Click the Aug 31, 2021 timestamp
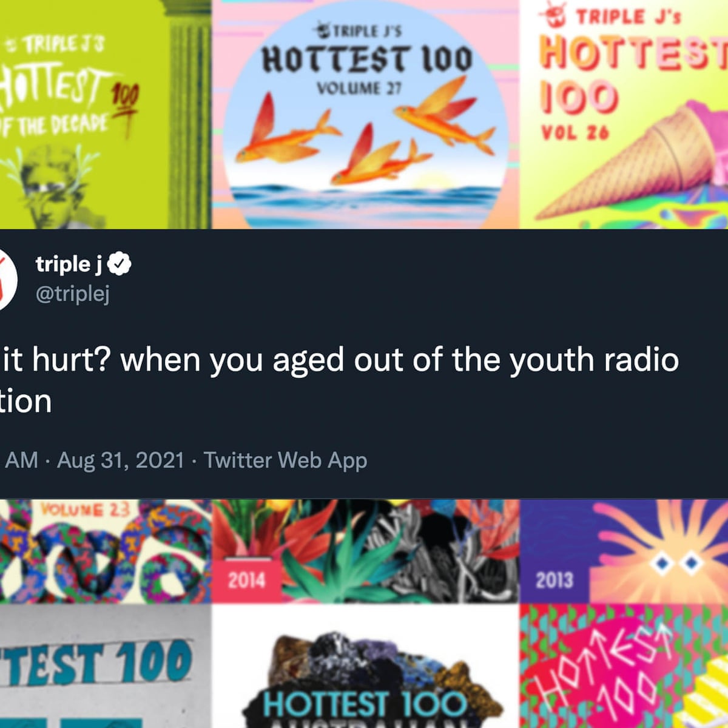The width and height of the screenshot is (728, 728). point(120,460)
